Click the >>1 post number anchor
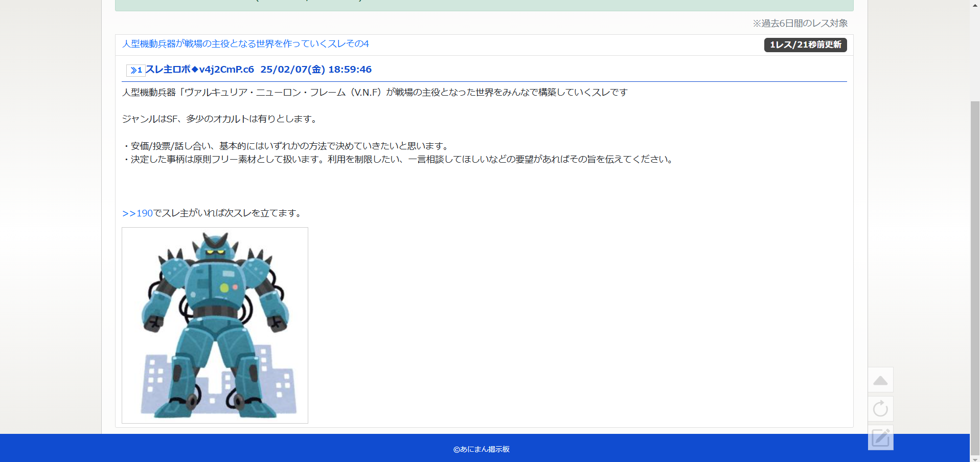The width and height of the screenshot is (980, 462). (x=136, y=70)
